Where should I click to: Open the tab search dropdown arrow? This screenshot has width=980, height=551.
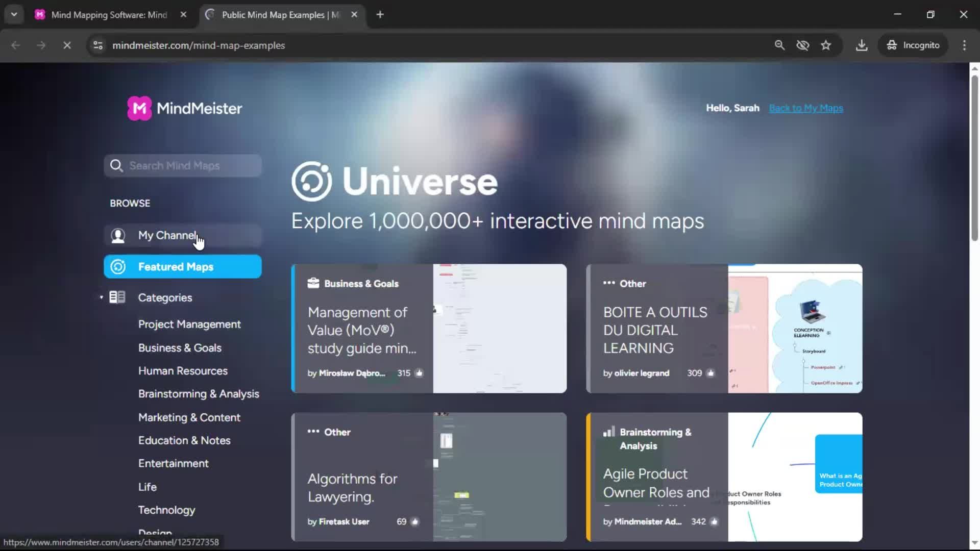(x=14, y=15)
